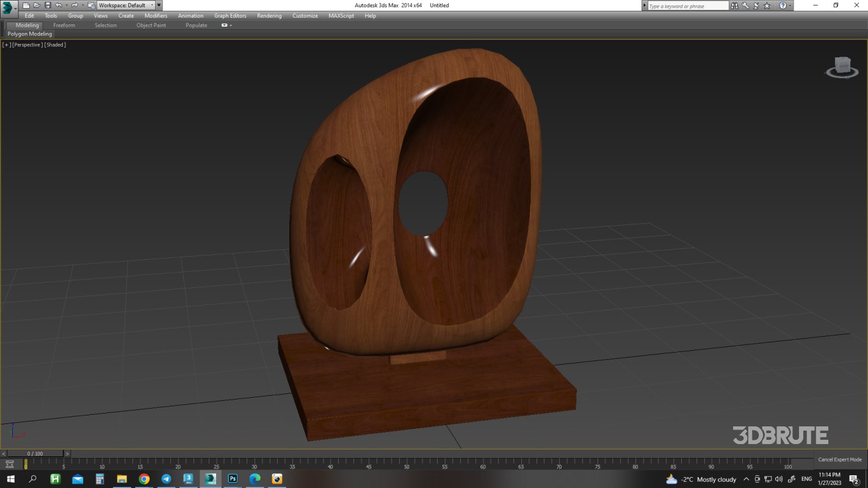The width and height of the screenshot is (868, 488).
Task: Click the ViewCube in the viewport corner
Action: [843, 67]
